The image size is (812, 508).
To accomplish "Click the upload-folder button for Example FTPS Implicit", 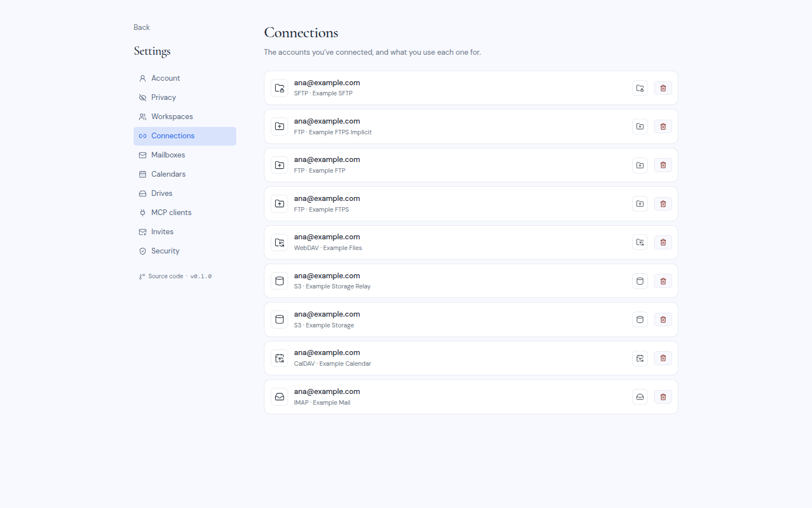I will click(640, 126).
